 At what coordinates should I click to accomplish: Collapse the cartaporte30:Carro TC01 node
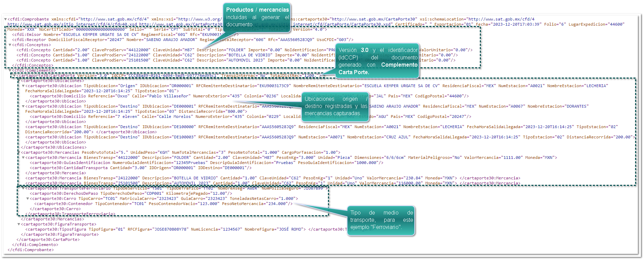[28, 199]
